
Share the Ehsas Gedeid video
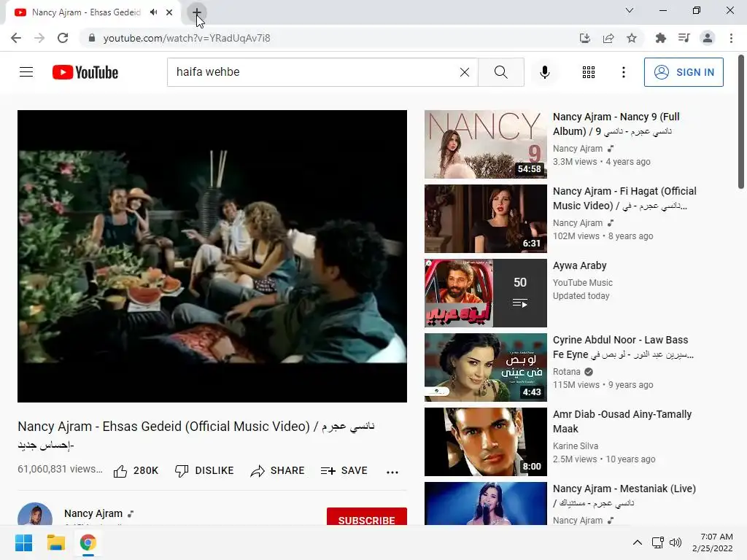click(277, 471)
